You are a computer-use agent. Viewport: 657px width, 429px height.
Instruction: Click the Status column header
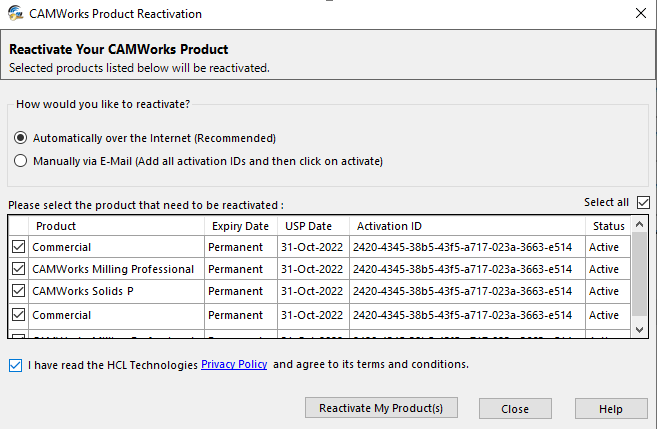point(608,226)
